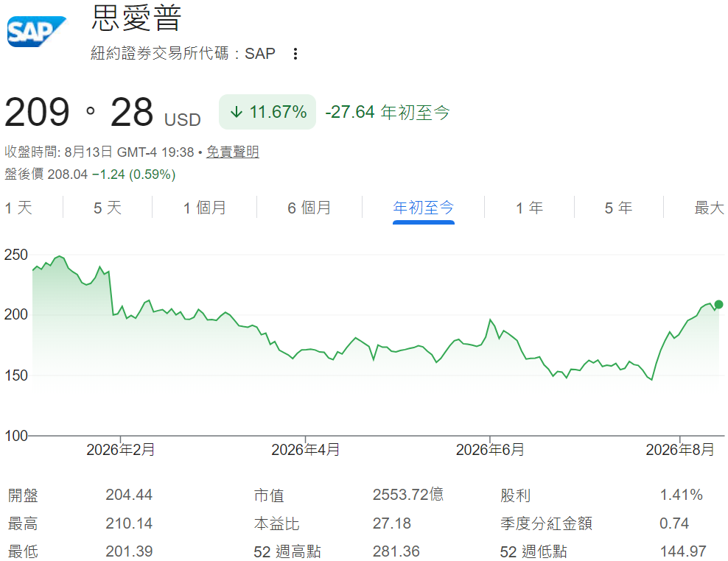Click the 200 y-axis label

[15, 314]
